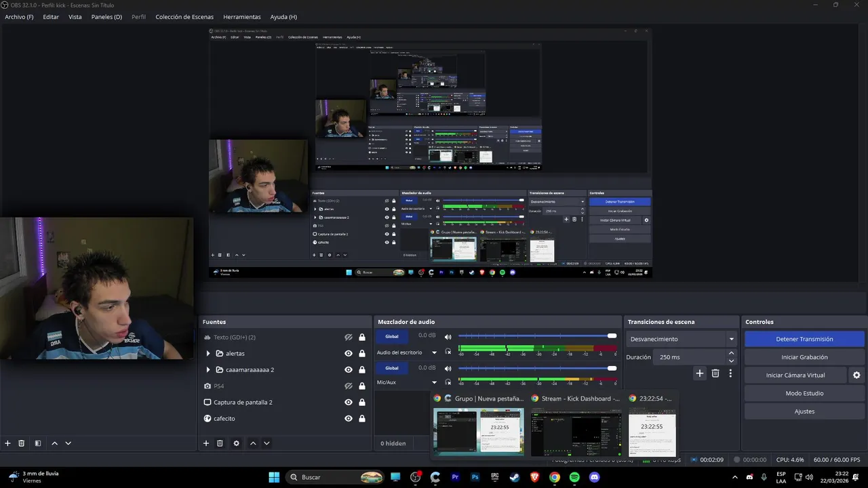Unlock the cafecito source lock
The image size is (868, 488).
[362, 418]
